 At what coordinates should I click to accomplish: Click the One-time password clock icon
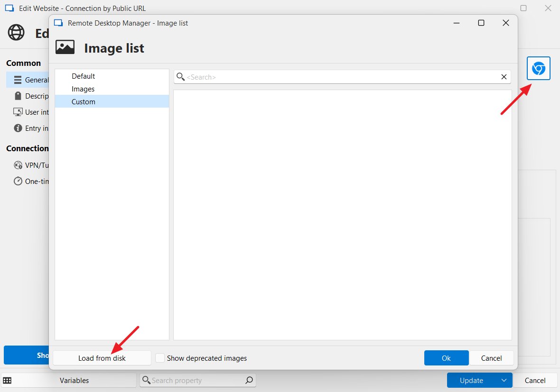pyautogui.click(x=18, y=181)
